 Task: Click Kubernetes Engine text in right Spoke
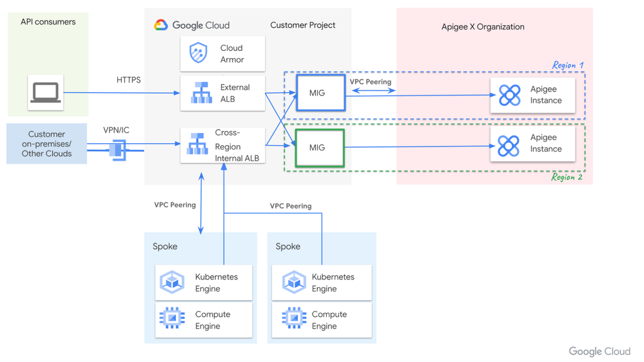coord(333,283)
